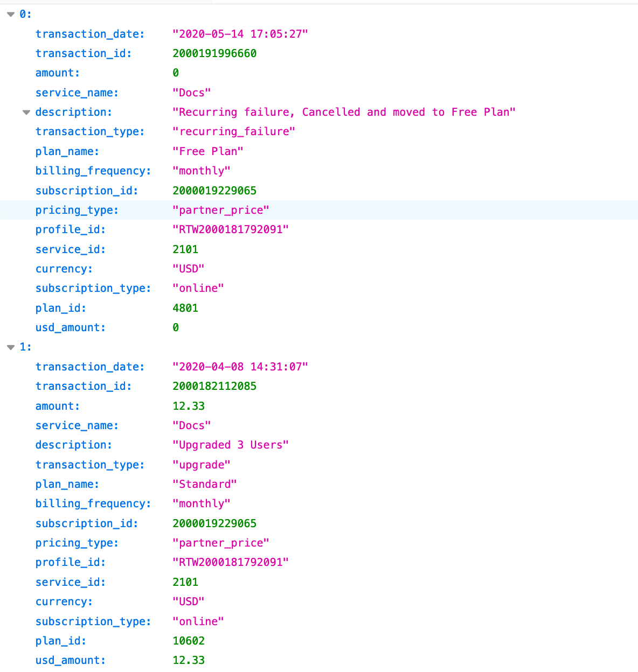
Task: Select the index label 0:
Action: 25,15
